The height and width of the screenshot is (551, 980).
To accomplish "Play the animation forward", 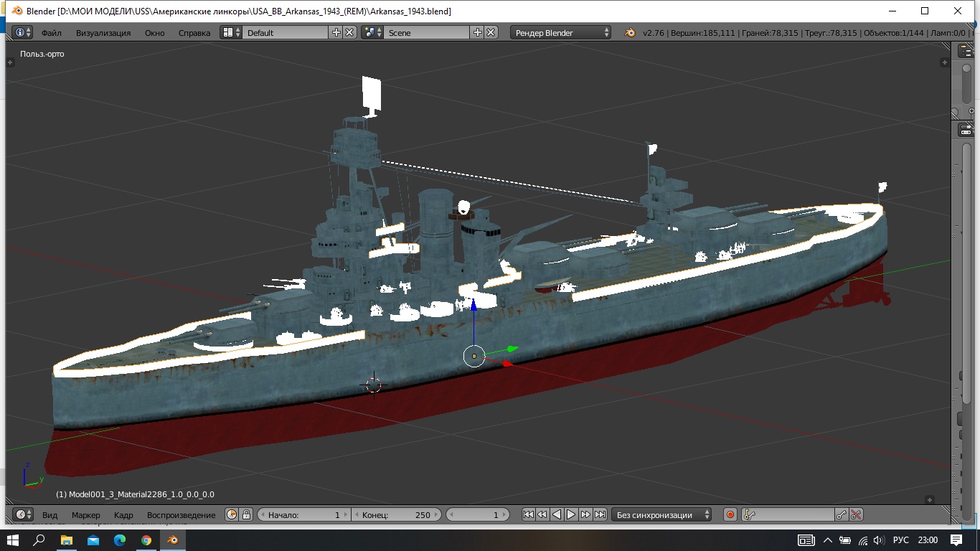I will click(571, 514).
